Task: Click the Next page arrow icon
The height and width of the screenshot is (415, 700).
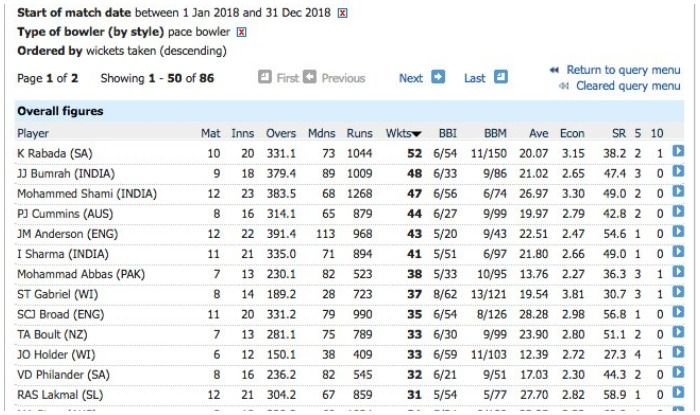Action: point(438,77)
